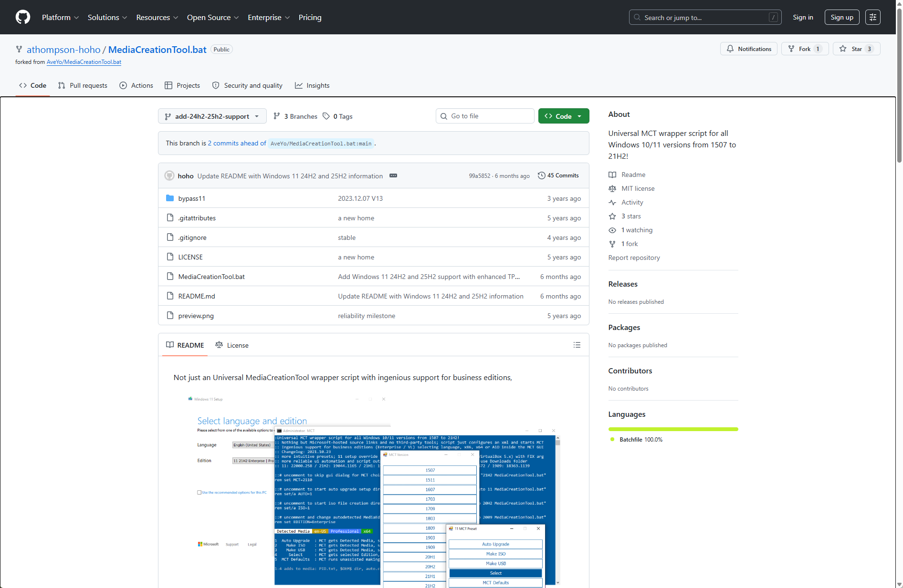Image resolution: width=903 pixels, height=588 pixels.
Task: Click Report repository link
Action: (x=634, y=258)
